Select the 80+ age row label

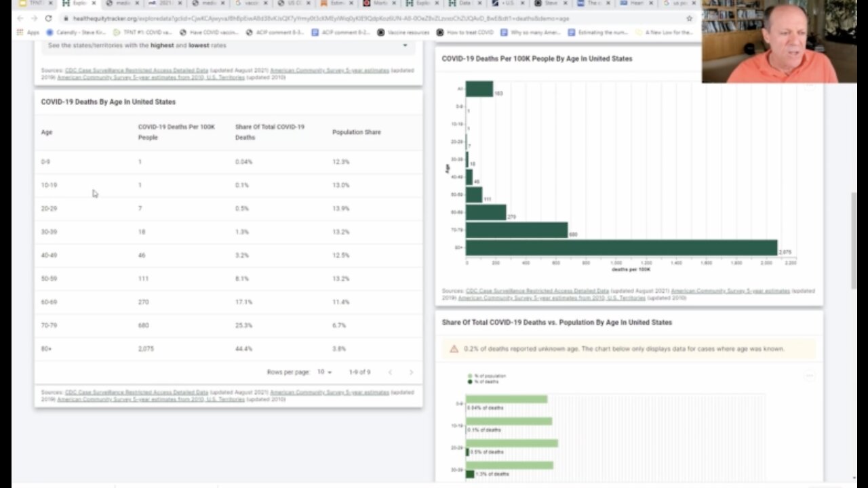[x=45, y=348]
